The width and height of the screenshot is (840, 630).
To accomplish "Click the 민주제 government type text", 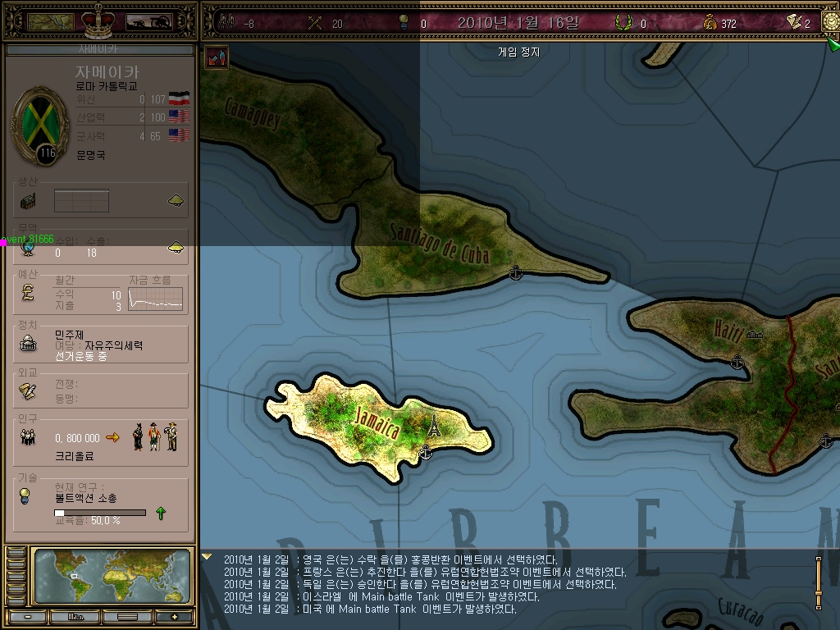I will [x=69, y=335].
